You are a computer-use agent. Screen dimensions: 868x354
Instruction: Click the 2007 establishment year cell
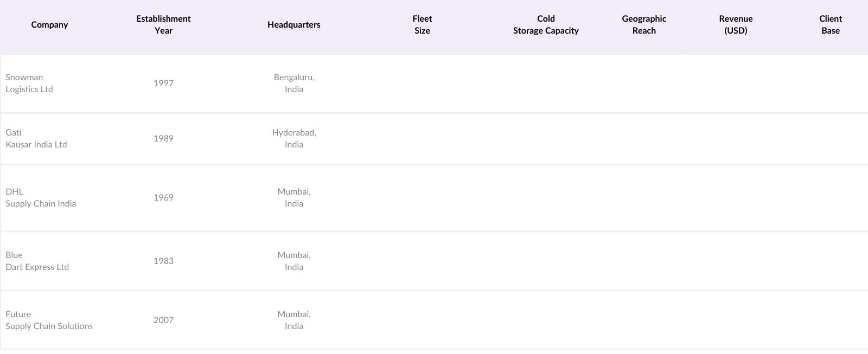coord(163,320)
